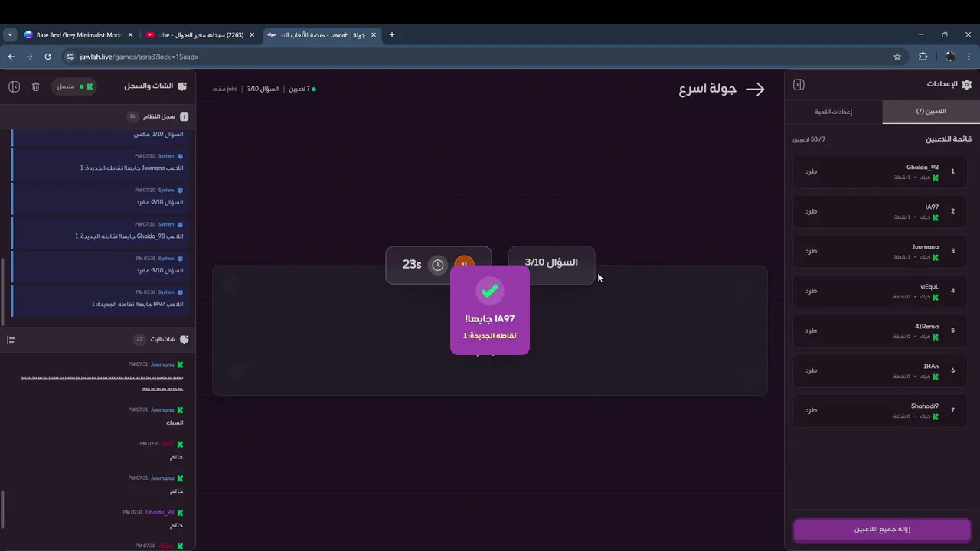This screenshot has height=551, width=980.
Task: Click Kick icon under Juumana player row
Action: [x=935, y=257]
